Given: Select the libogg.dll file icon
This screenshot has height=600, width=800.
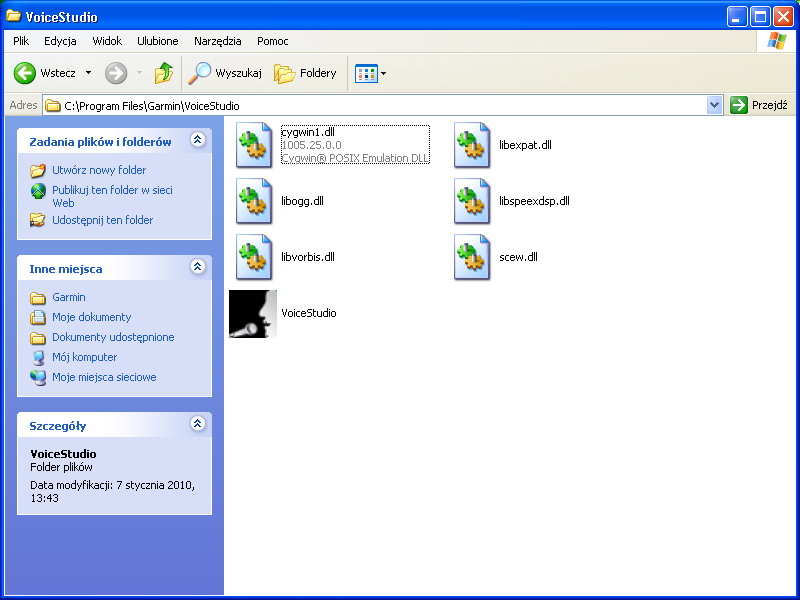Looking at the screenshot, I should [253, 202].
